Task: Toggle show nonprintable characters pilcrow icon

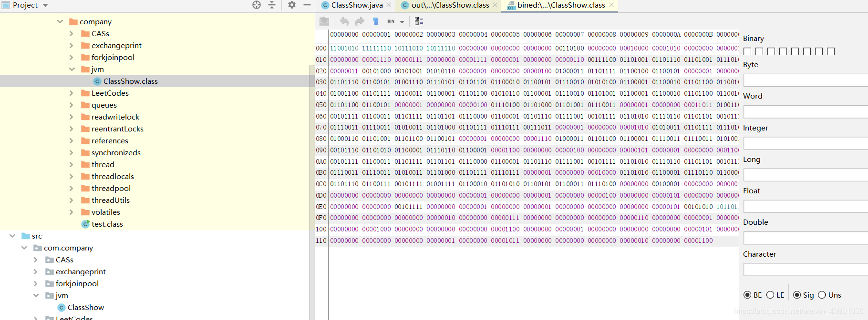Action: click(375, 21)
